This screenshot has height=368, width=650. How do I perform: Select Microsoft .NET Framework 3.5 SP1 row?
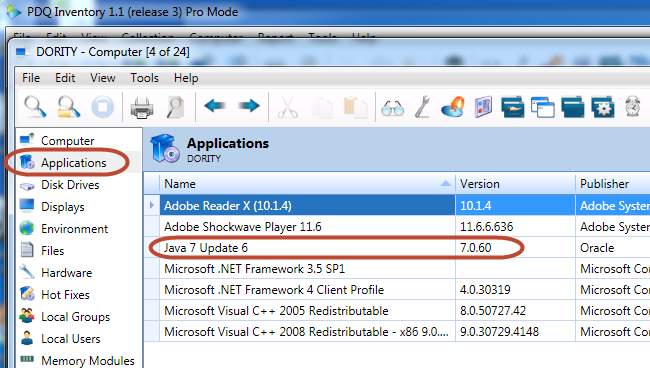397,269
